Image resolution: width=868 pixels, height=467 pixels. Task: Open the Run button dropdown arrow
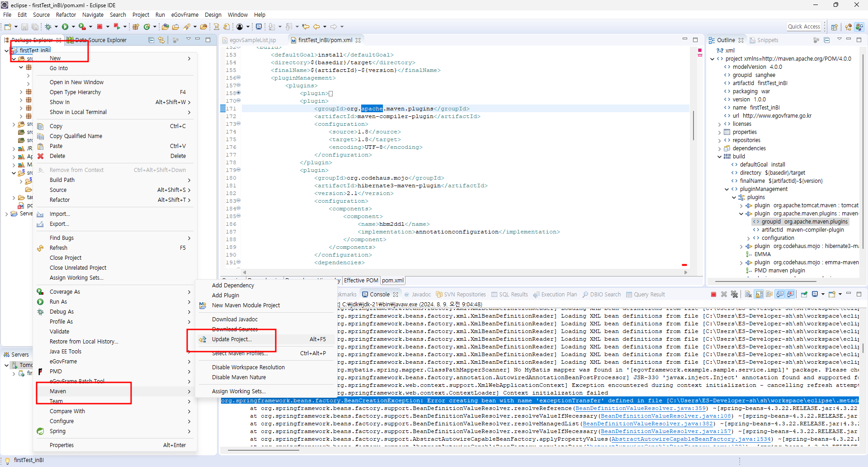pyautogui.click(x=73, y=27)
